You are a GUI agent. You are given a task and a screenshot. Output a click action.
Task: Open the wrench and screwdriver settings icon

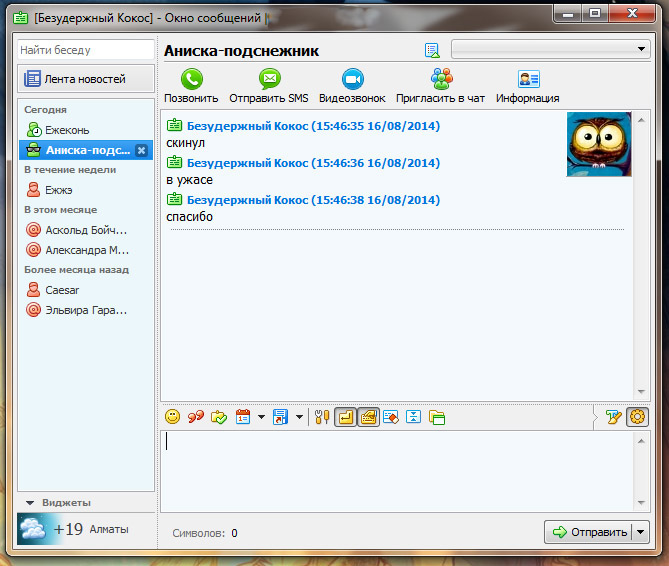(x=322, y=417)
